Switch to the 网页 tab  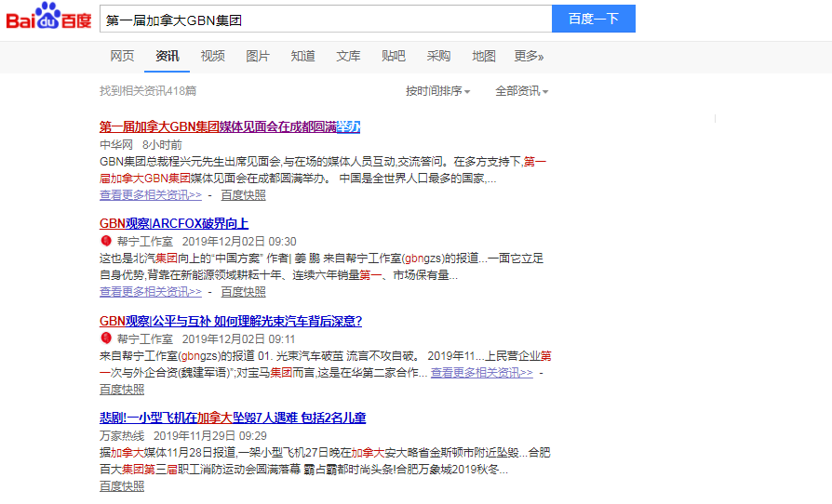point(122,57)
